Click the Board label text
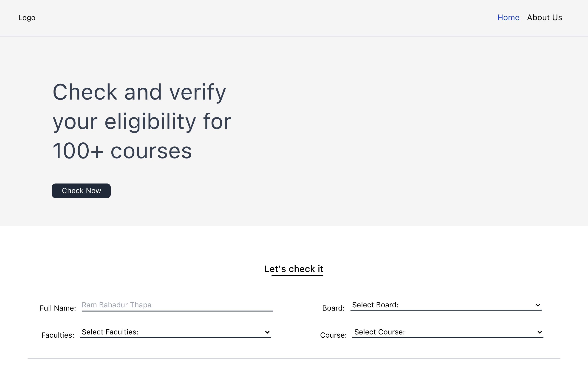 click(333, 308)
